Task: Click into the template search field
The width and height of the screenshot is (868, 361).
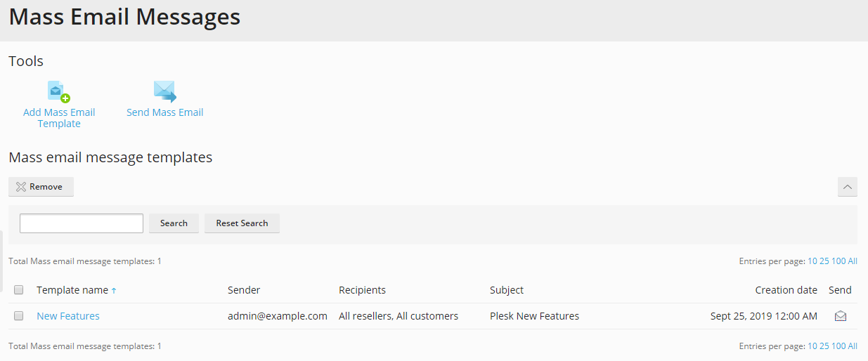Action: (x=82, y=223)
